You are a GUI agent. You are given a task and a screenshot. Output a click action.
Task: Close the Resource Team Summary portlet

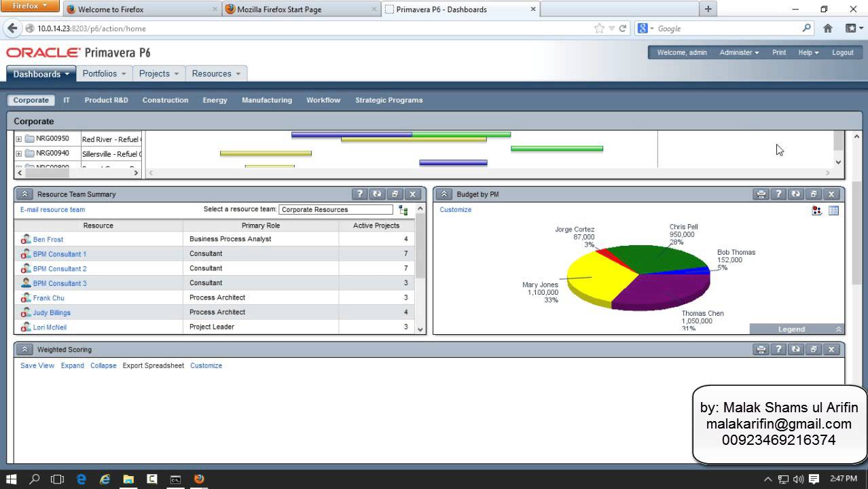coord(412,194)
